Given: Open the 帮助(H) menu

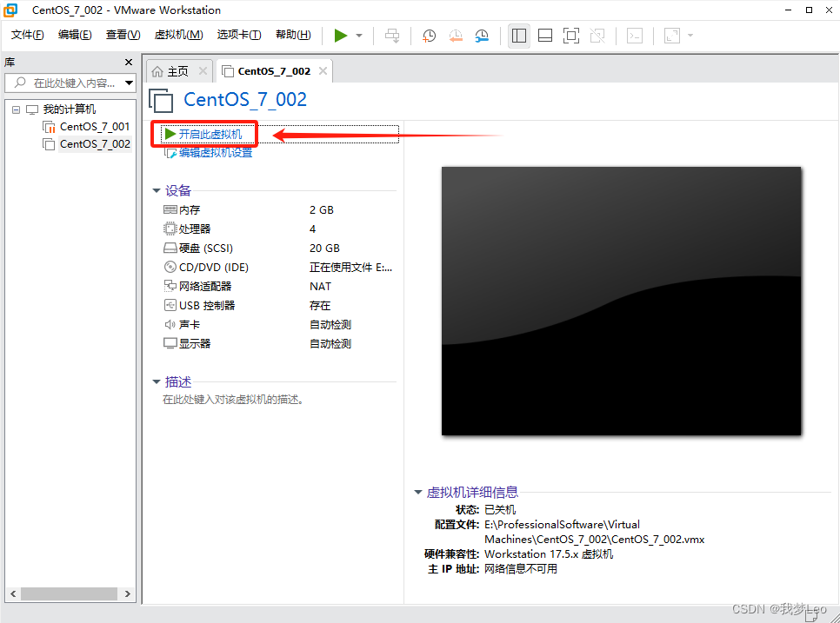Looking at the screenshot, I should point(293,35).
